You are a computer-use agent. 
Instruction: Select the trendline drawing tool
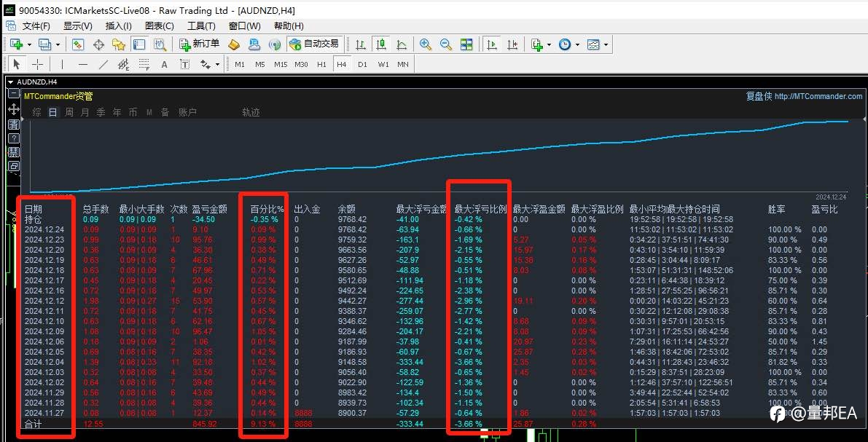click(x=103, y=64)
